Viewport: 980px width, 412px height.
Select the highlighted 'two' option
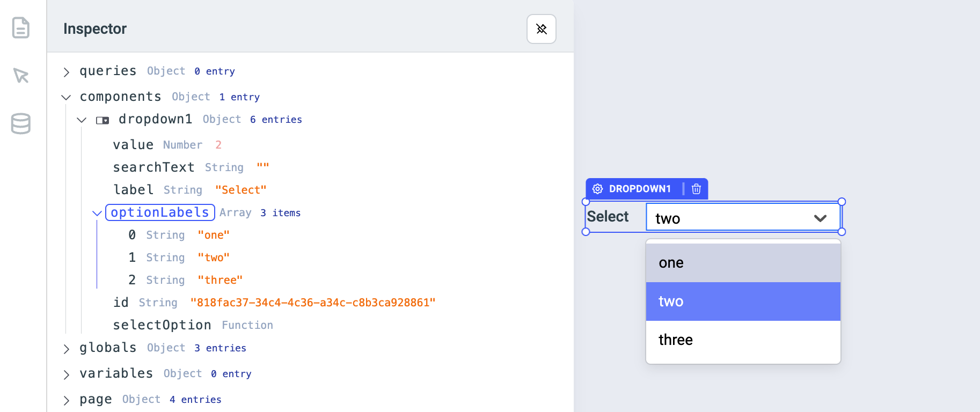(743, 301)
